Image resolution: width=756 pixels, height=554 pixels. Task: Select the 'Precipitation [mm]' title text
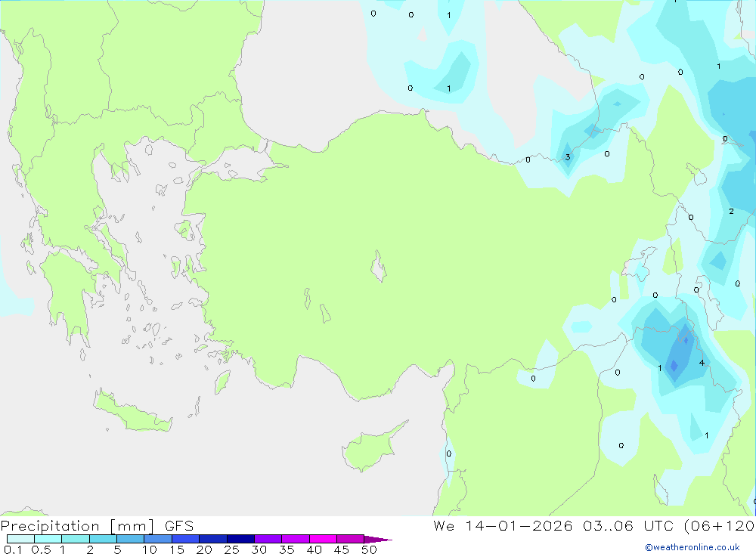click(x=77, y=526)
